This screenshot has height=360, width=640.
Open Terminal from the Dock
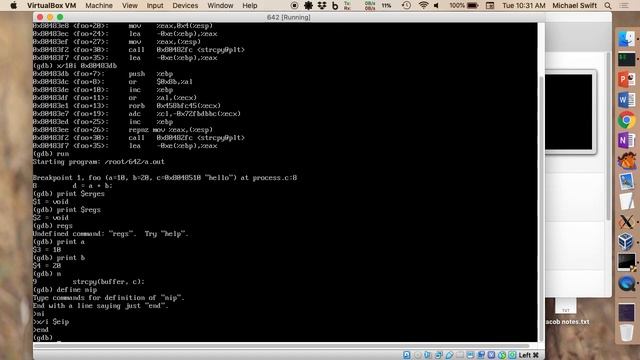tap(627, 59)
